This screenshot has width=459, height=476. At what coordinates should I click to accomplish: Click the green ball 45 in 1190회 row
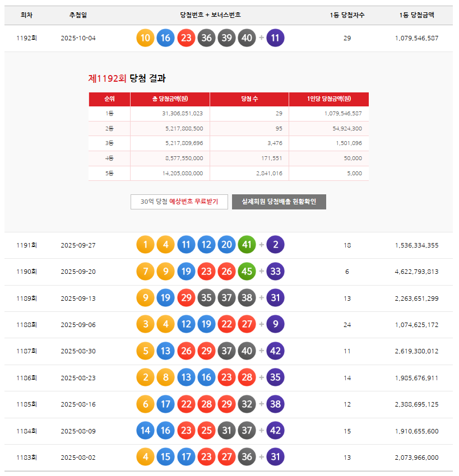coord(247,272)
